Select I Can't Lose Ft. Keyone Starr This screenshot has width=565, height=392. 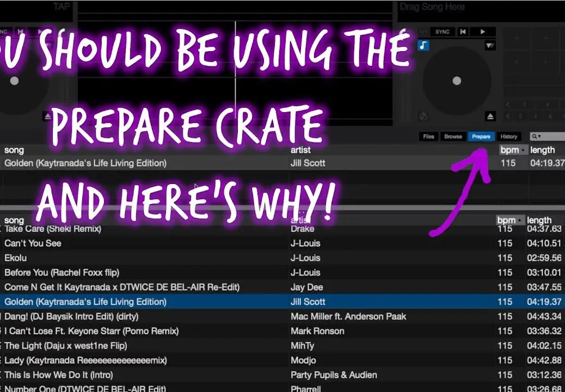coord(91,331)
